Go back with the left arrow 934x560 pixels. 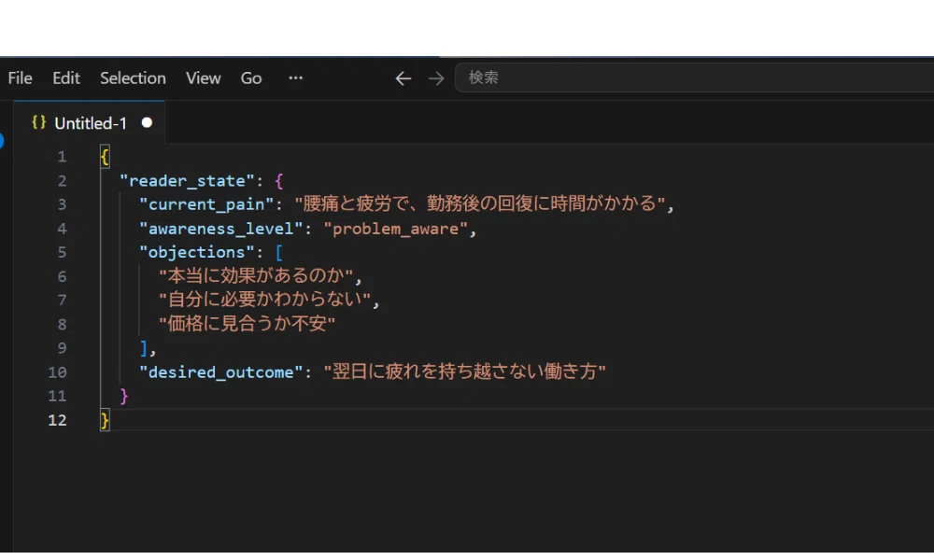click(403, 78)
